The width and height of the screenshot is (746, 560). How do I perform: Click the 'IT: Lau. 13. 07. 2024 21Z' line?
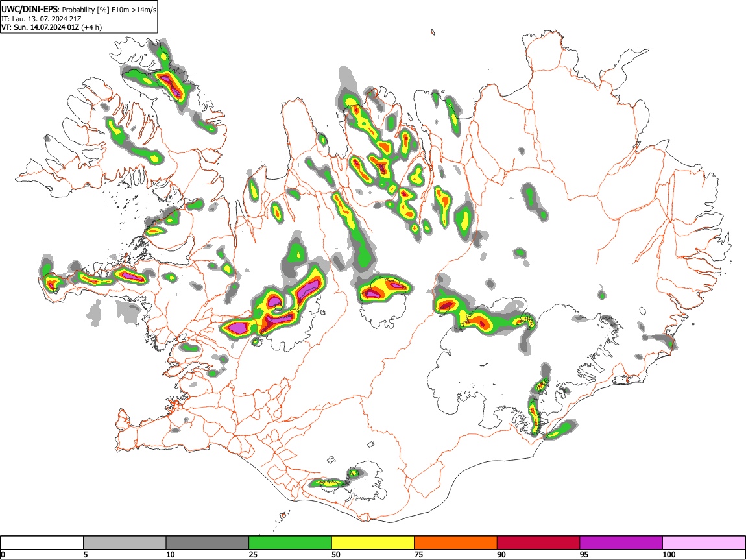(42, 19)
